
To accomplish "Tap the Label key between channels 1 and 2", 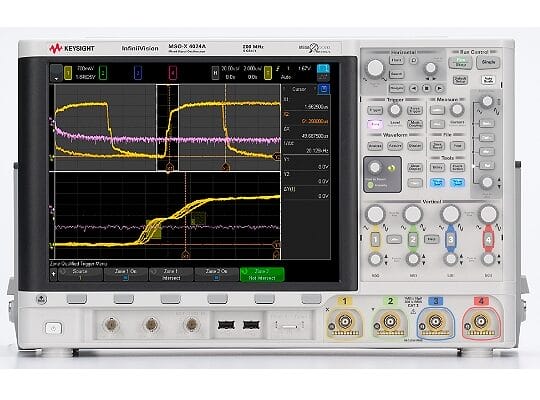I will pyautogui.click(x=394, y=239).
